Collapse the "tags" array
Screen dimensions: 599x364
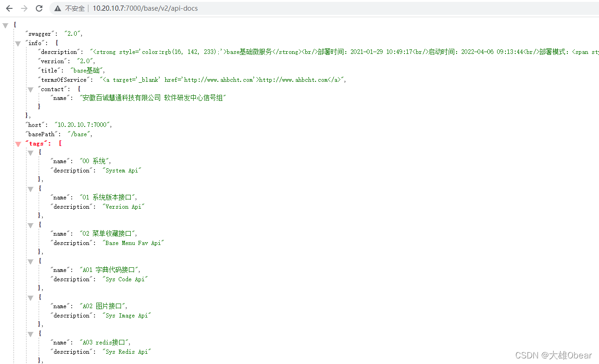[18, 144]
